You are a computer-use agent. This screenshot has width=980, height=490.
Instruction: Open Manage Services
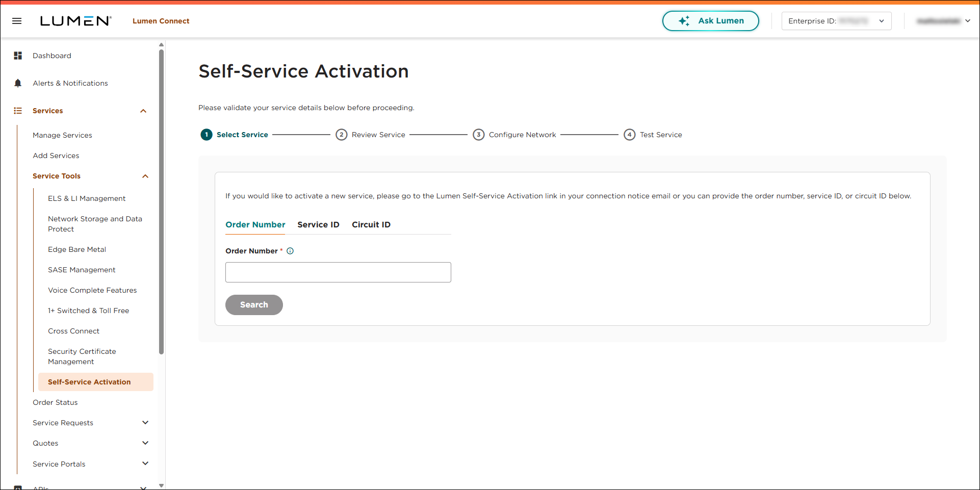point(63,135)
